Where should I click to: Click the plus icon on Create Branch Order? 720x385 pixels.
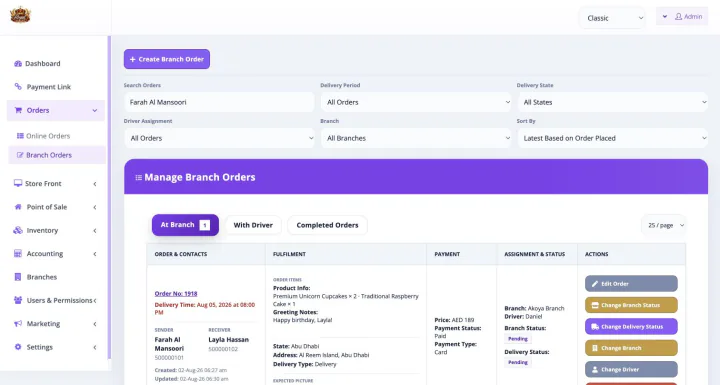133,59
